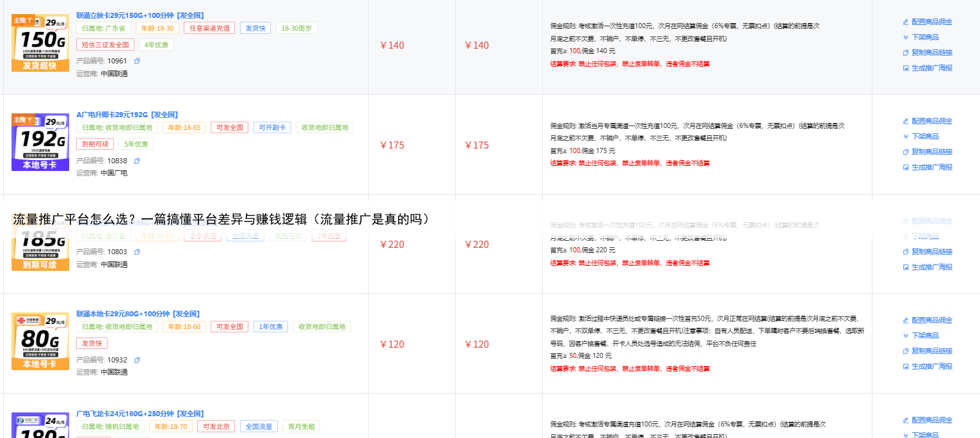Click edit pencil icon for 联通立秋卡 commission
Screen dimensions: 980x438
906,22
